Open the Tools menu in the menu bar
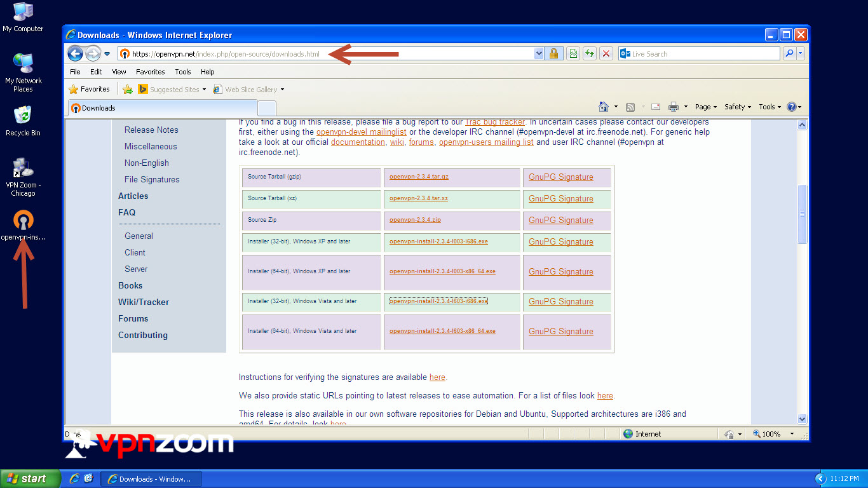This screenshot has height=488, width=868. 183,72
